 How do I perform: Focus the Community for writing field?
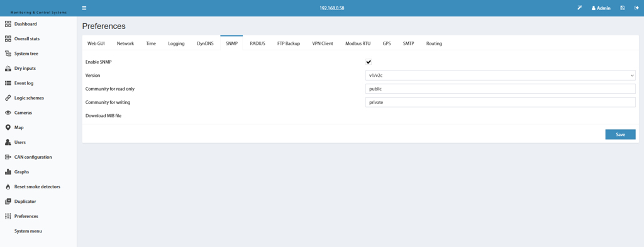tap(500, 102)
